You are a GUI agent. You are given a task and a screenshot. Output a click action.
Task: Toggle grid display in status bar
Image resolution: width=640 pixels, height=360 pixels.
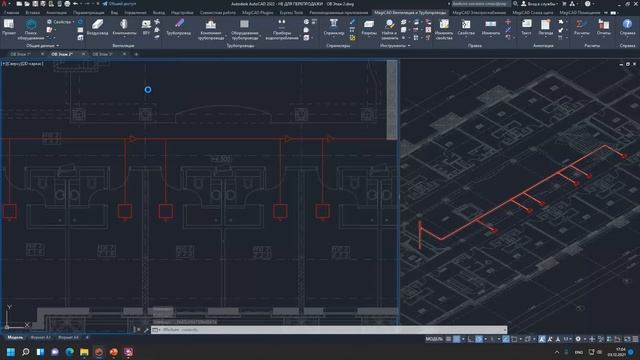(x=449, y=339)
